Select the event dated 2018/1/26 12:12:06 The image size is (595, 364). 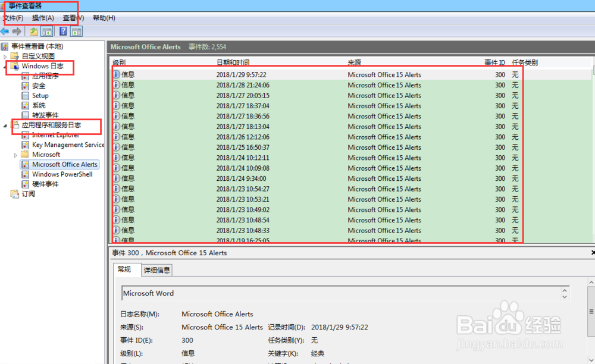352,137
